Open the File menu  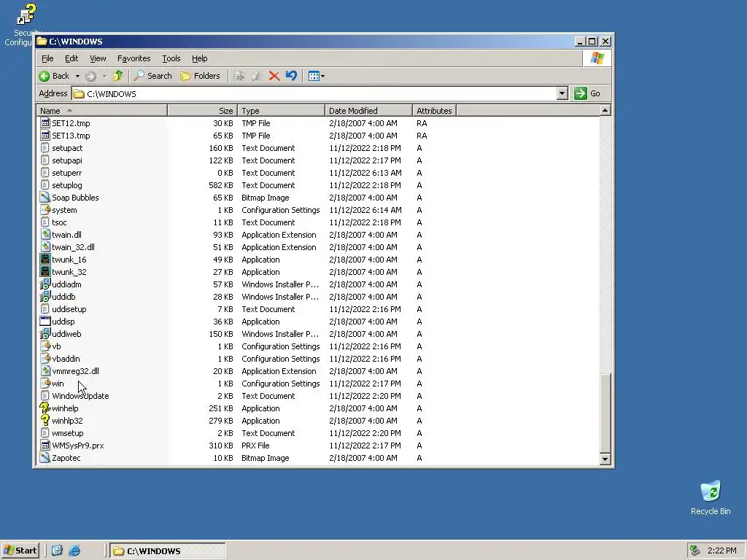pyautogui.click(x=47, y=58)
